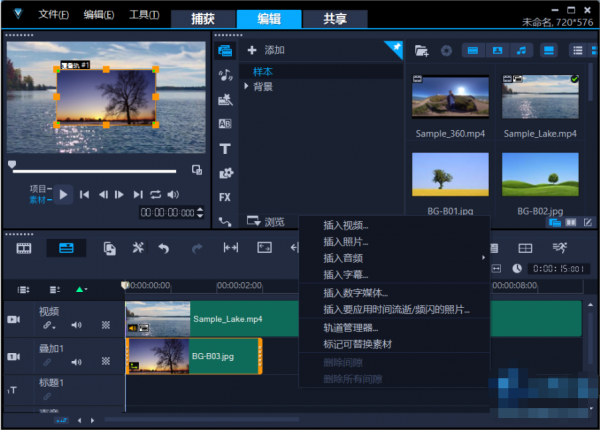Open the Sound Mixer tools icon
The image size is (600, 430).
[x=138, y=248]
